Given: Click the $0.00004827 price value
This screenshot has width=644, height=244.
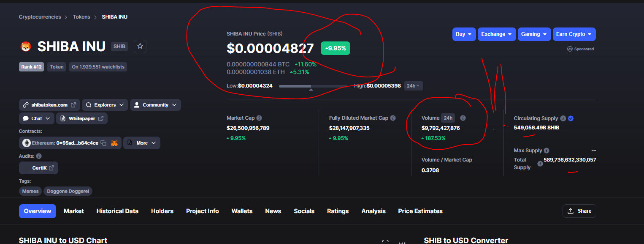Looking at the screenshot, I should click(x=270, y=48).
